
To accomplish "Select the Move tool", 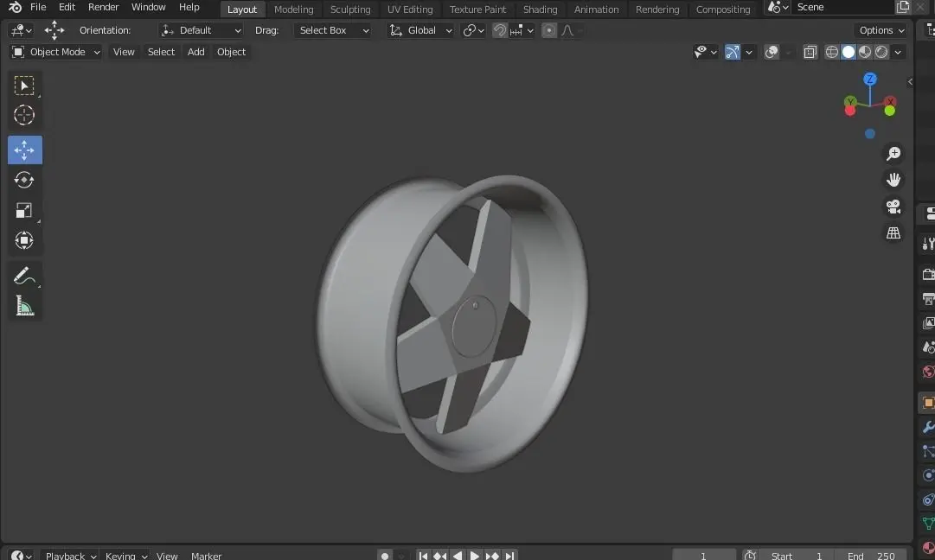I will coord(24,150).
